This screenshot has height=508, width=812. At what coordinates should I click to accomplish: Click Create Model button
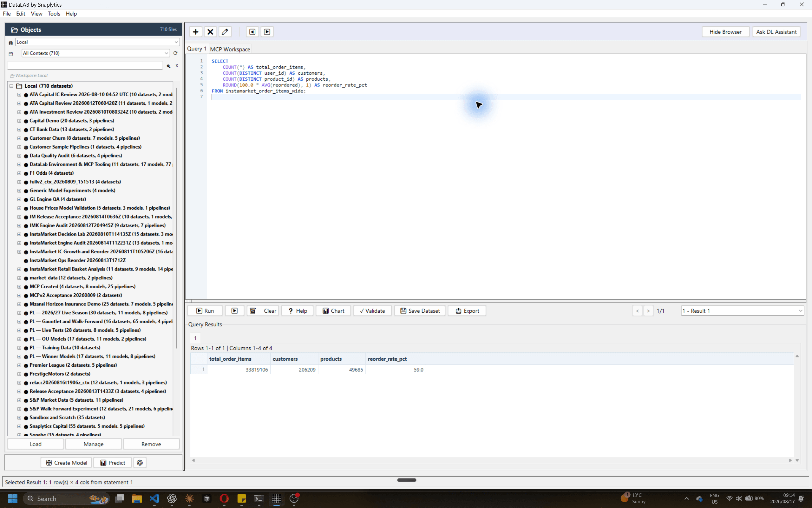click(66, 463)
